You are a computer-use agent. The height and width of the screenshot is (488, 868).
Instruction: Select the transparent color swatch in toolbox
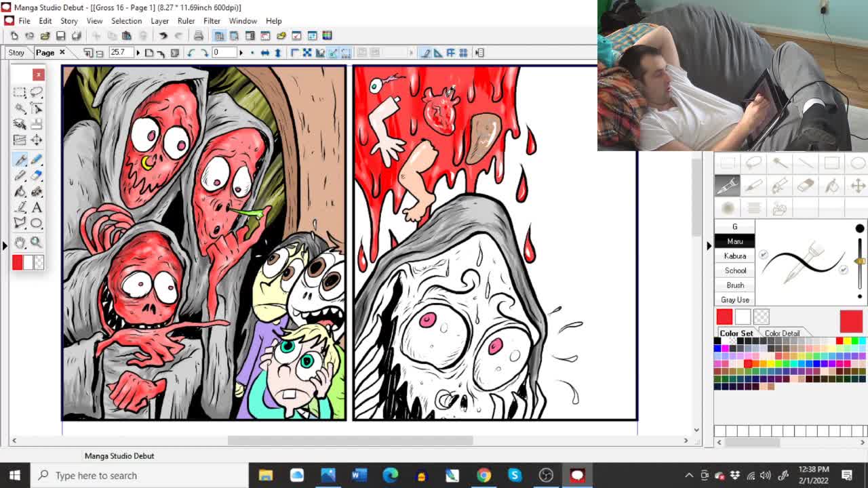click(x=39, y=262)
